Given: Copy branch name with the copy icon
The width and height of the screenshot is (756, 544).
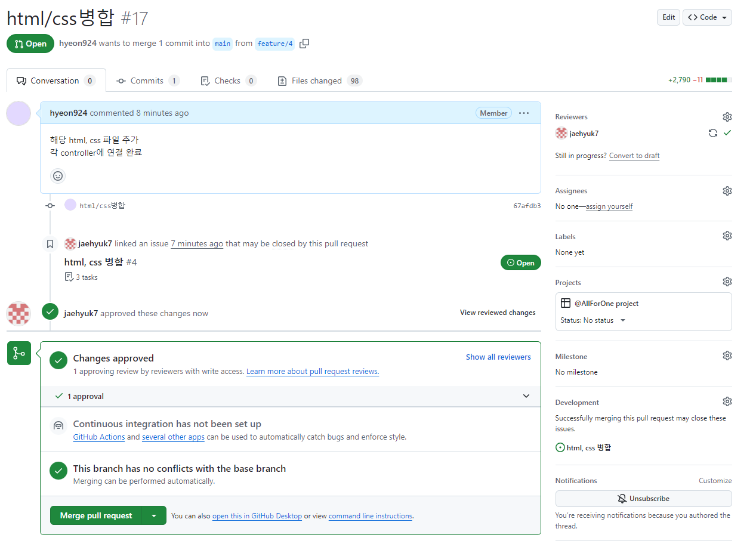Looking at the screenshot, I should [304, 44].
